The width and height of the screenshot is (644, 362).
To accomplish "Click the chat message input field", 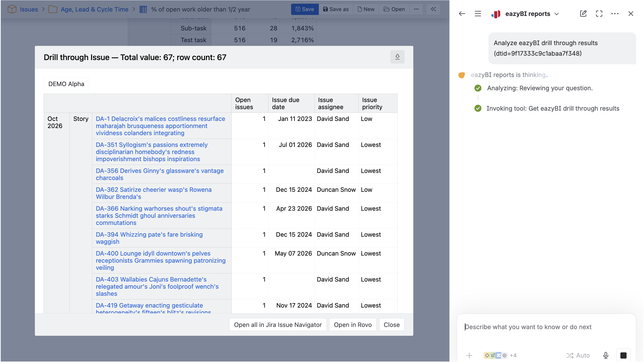I will coord(546,327).
